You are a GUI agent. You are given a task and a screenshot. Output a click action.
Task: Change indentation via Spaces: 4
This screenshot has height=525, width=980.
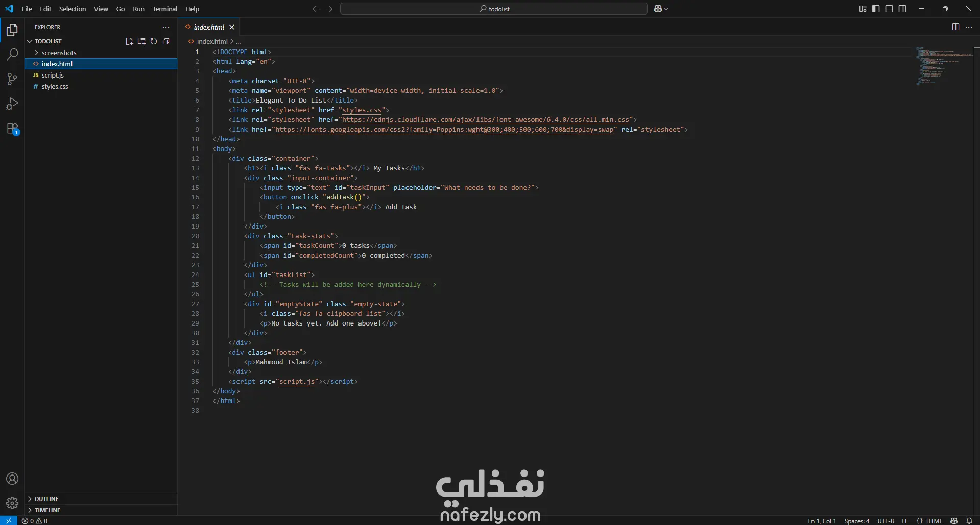(857, 521)
